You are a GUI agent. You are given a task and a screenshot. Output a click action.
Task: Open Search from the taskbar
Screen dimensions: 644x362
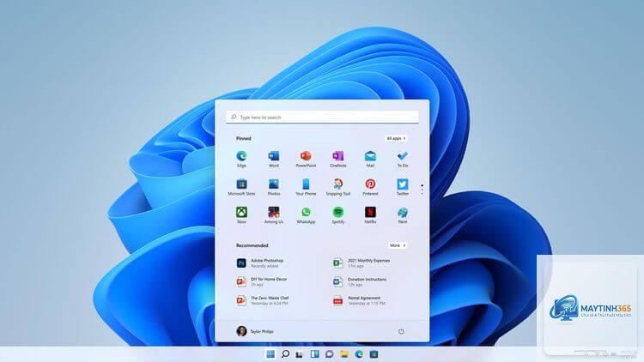285,353
